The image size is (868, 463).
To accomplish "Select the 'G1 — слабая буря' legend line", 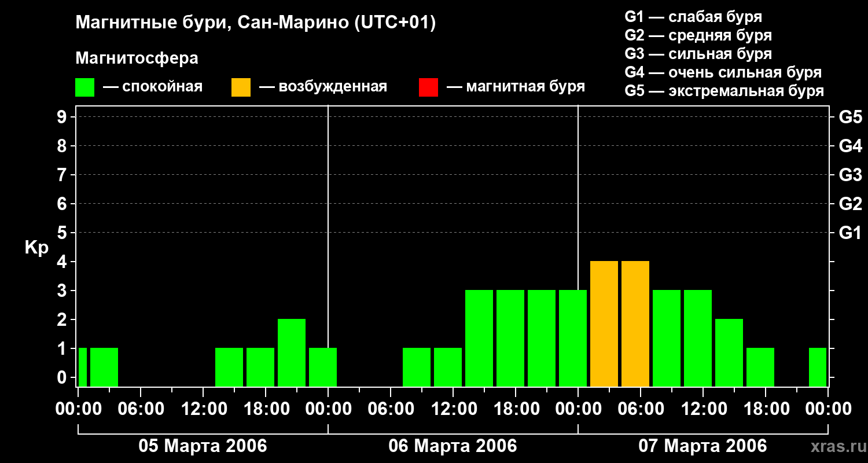I will click(x=693, y=17).
